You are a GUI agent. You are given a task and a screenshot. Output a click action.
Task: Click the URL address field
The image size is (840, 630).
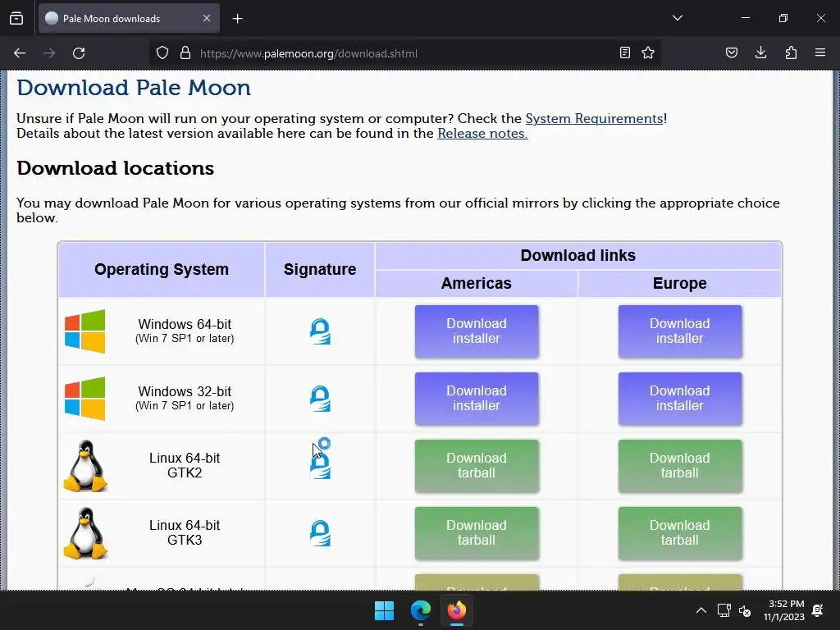point(404,53)
